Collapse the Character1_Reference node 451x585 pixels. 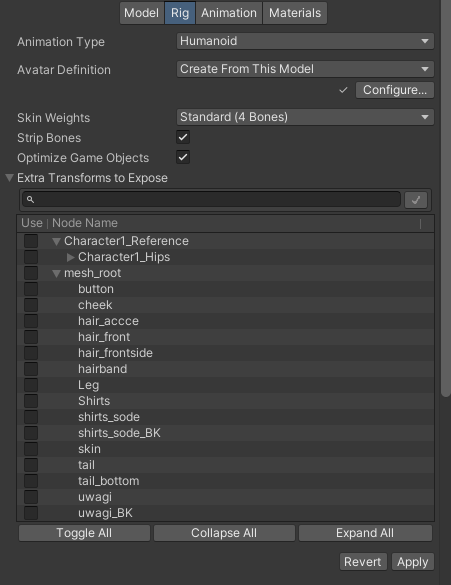(56, 241)
